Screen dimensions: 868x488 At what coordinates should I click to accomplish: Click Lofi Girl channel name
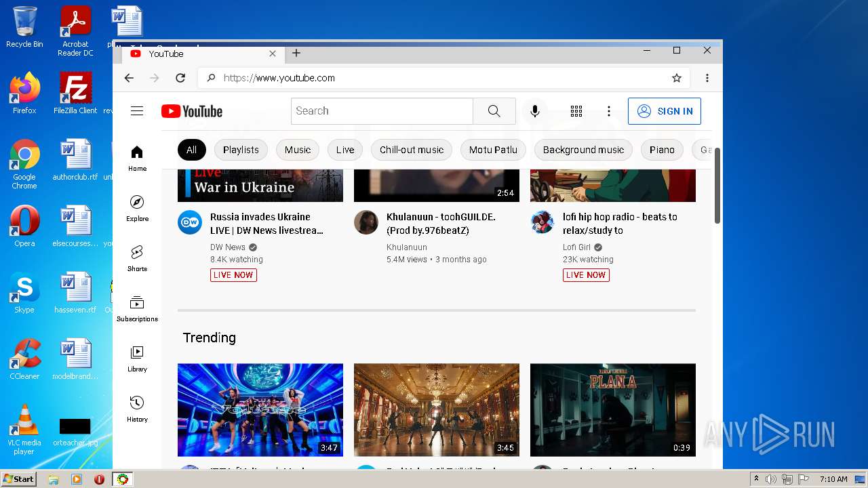click(576, 247)
